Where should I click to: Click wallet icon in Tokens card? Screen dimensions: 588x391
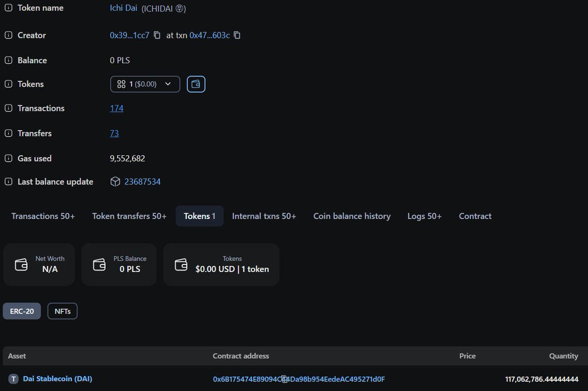click(181, 265)
